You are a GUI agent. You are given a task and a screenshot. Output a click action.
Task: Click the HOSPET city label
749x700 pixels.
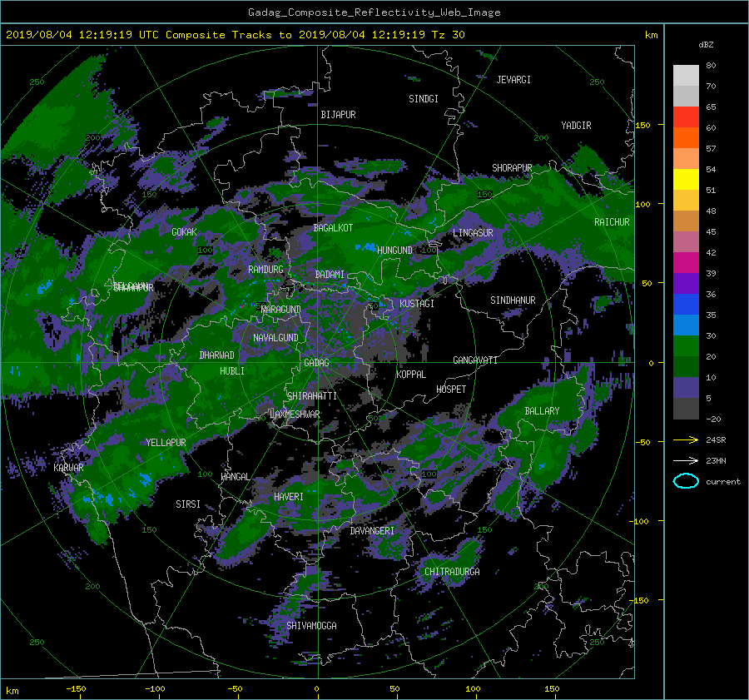[451, 390]
